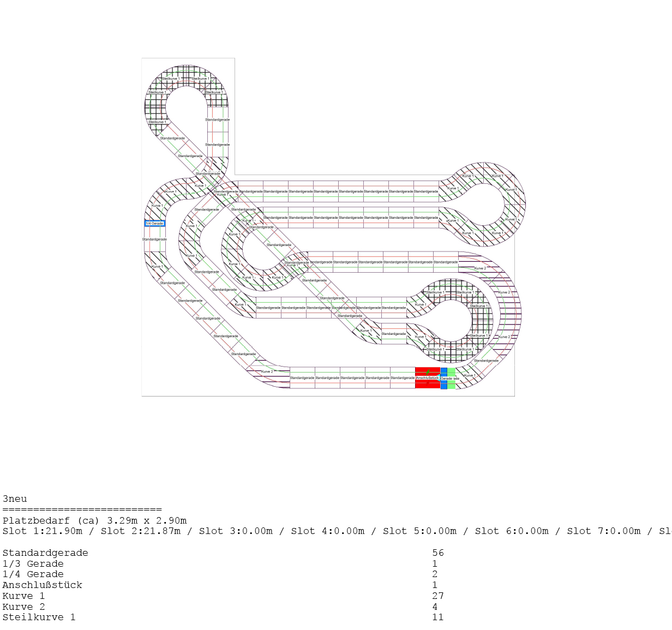Select the Standardgerade row in parts list
This screenshot has width=672, height=630.
pos(45,553)
